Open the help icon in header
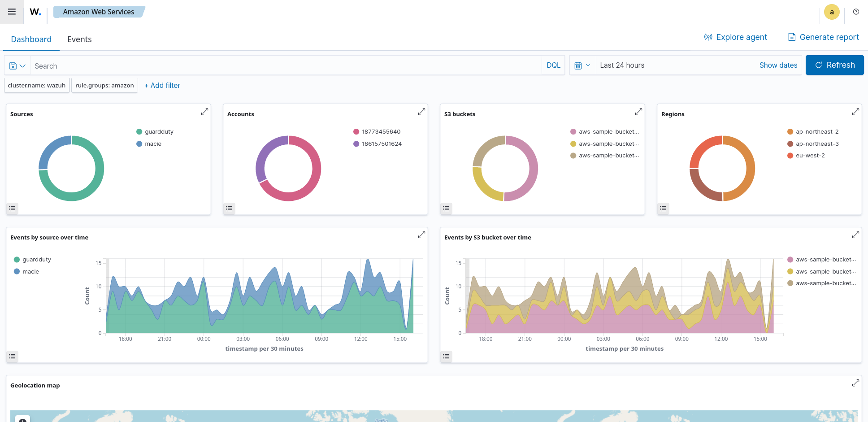868x422 pixels. [x=856, y=12]
